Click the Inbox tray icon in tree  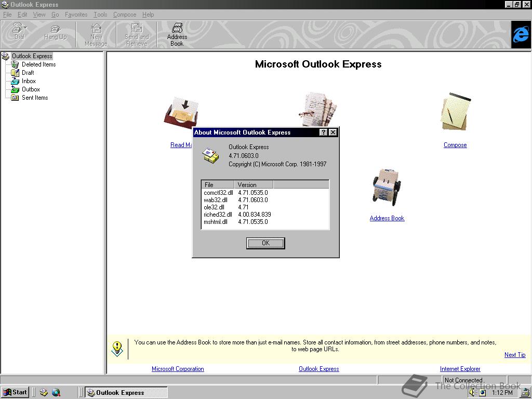coord(15,81)
